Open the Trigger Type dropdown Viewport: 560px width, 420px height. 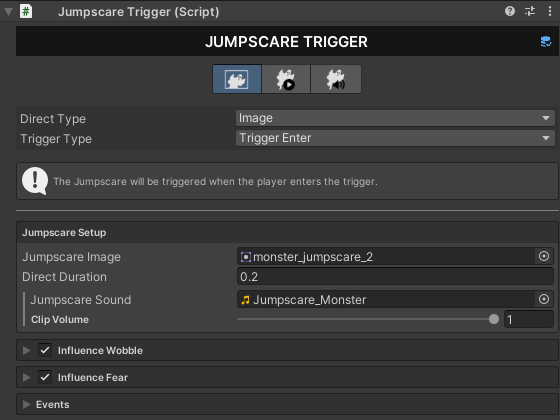[395, 138]
